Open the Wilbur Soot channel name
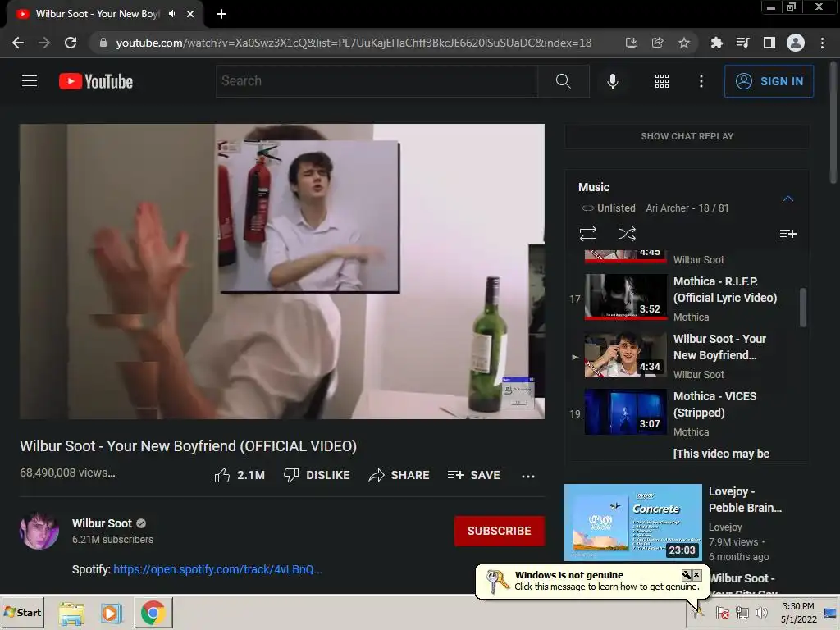 [x=102, y=523]
